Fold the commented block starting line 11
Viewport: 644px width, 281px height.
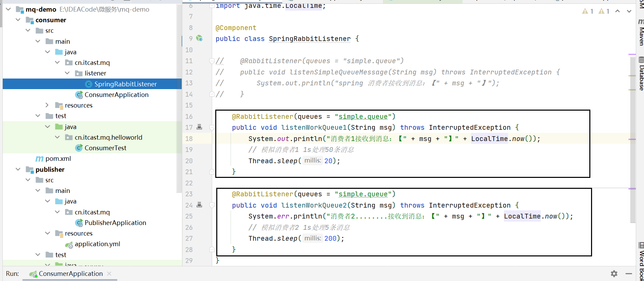pyautogui.click(x=212, y=61)
